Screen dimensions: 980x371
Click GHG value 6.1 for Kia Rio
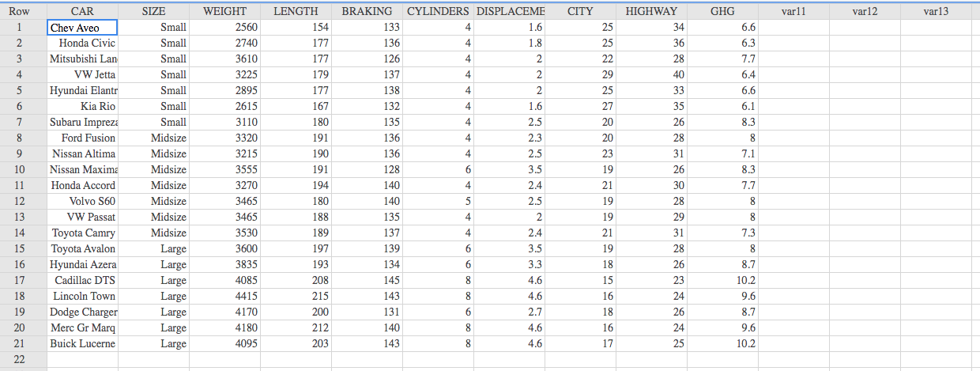coord(722,106)
